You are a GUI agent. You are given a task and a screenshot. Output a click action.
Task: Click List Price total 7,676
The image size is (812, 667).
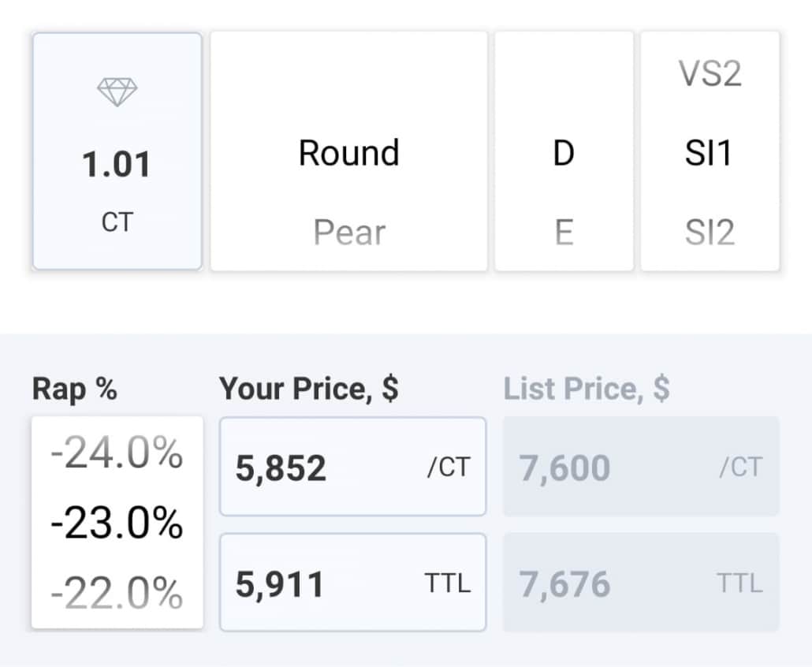tap(641, 583)
